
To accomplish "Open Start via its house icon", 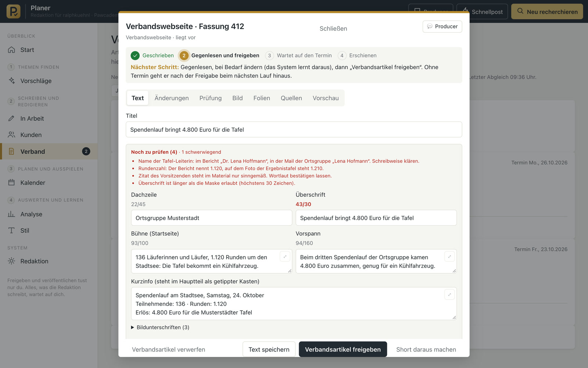I will pos(11,50).
